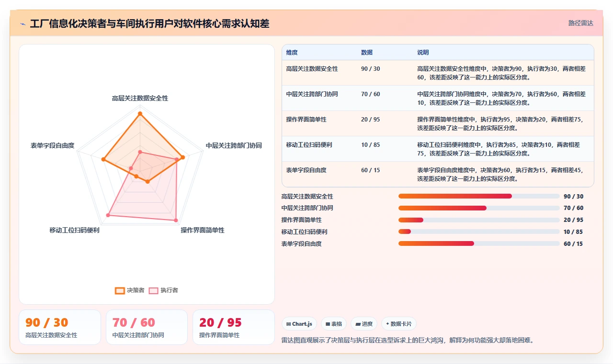Click radar axis label 表单字段自由度
This screenshot has width=613, height=364.
[x=52, y=145]
